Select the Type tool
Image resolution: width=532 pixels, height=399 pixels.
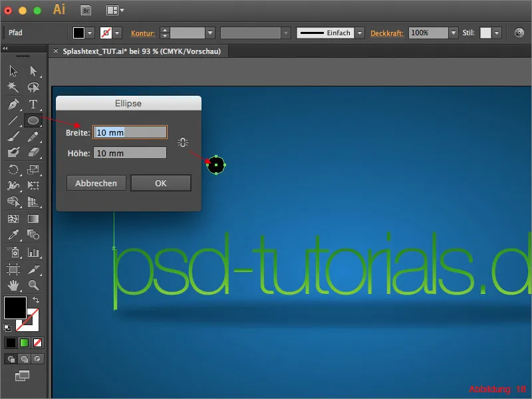[x=33, y=104]
